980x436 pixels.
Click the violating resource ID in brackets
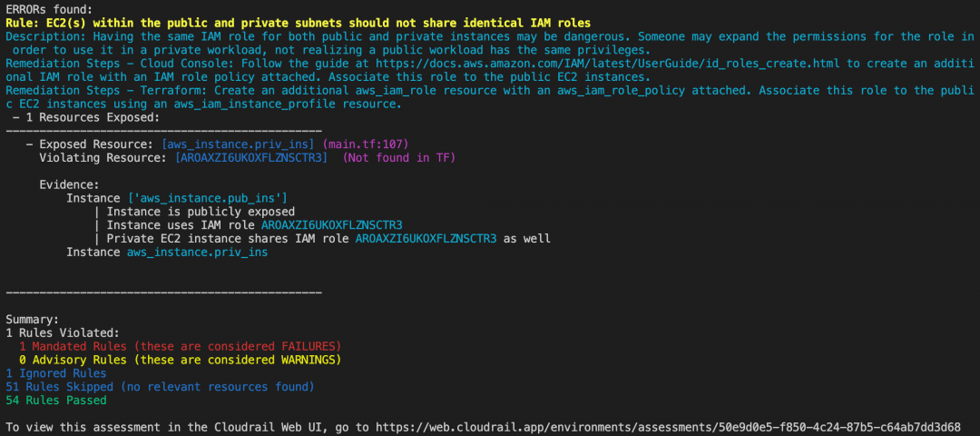(251, 158)
